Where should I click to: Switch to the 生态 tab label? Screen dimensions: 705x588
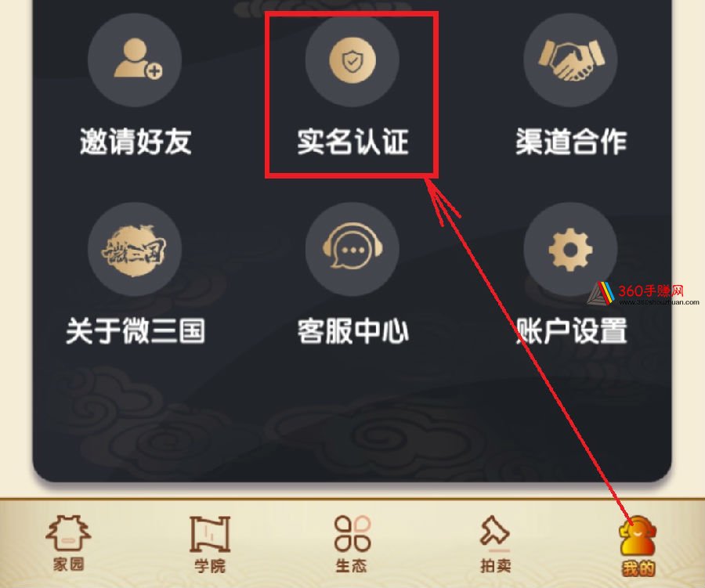pyautogui.click(x=351, y=565)
